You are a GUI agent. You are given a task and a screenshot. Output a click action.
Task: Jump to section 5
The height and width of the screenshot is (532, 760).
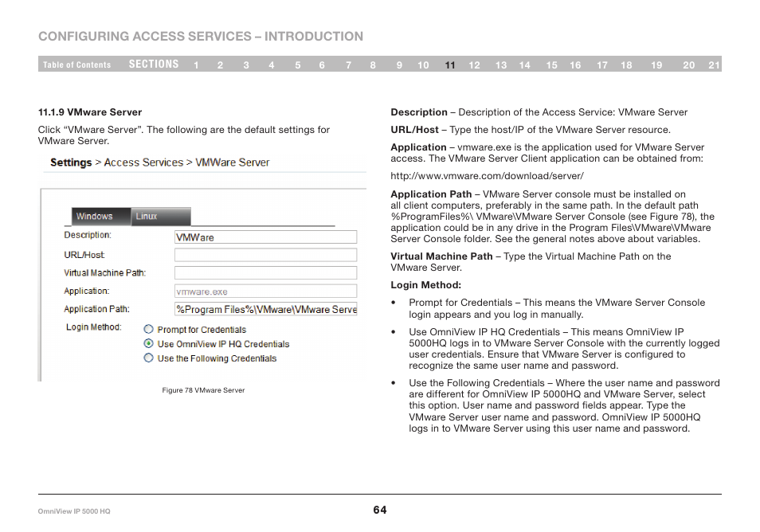(298, 65)
